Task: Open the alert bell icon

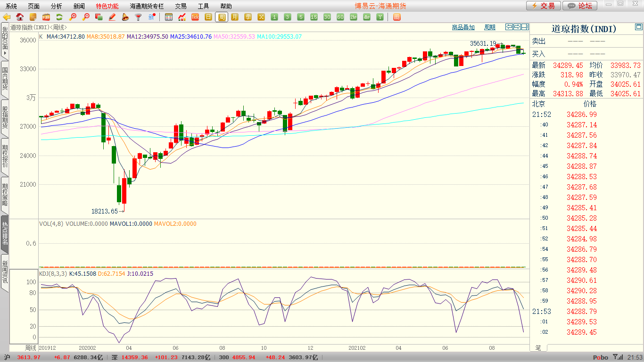Action: coord(125,17)
